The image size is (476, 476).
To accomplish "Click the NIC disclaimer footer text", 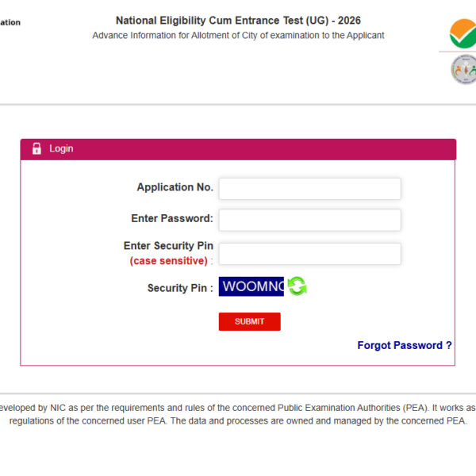I will click(x=238, y=415).
